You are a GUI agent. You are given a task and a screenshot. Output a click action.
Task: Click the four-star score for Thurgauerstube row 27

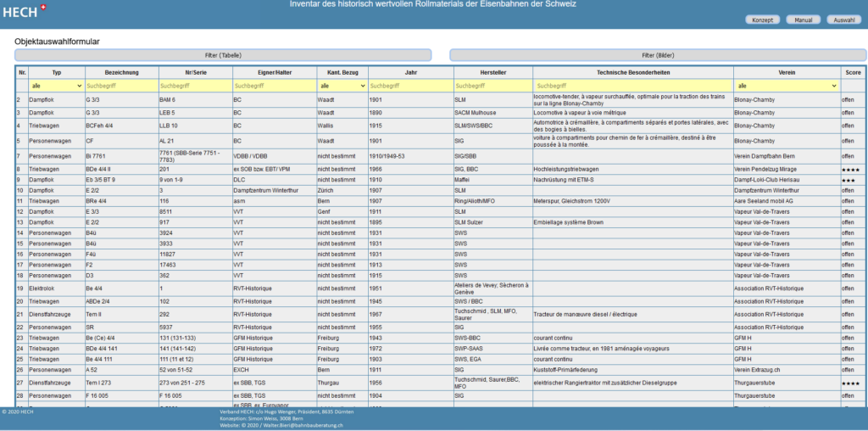[x=850, y=383]
